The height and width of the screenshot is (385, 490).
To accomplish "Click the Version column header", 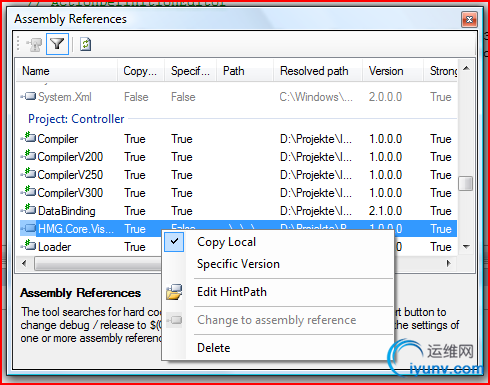I will [393, 71].
